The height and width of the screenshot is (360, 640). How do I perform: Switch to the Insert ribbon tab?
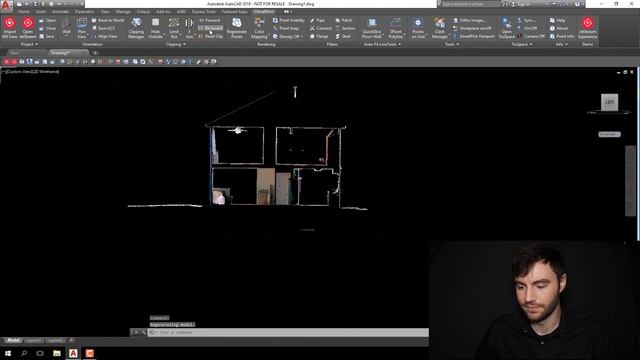tap(41, 12)
